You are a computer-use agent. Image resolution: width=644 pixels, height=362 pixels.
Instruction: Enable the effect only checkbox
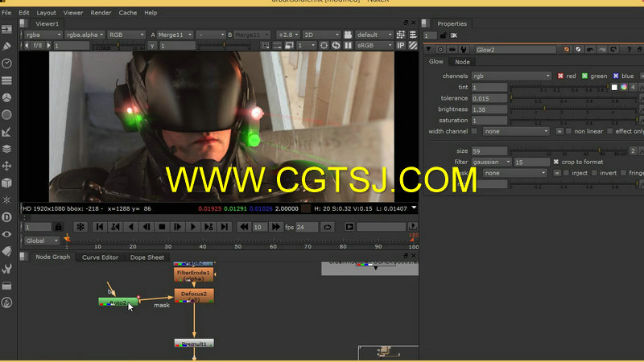point(610,131)
